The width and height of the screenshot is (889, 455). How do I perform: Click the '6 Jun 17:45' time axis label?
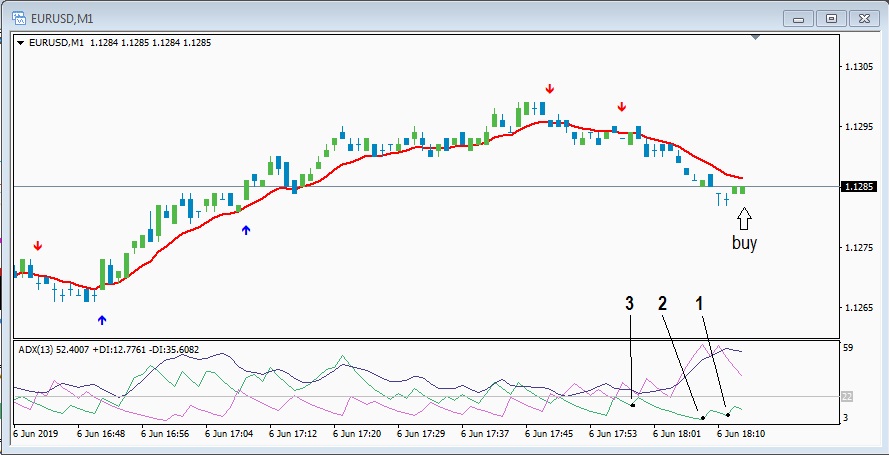pos(549,434)
